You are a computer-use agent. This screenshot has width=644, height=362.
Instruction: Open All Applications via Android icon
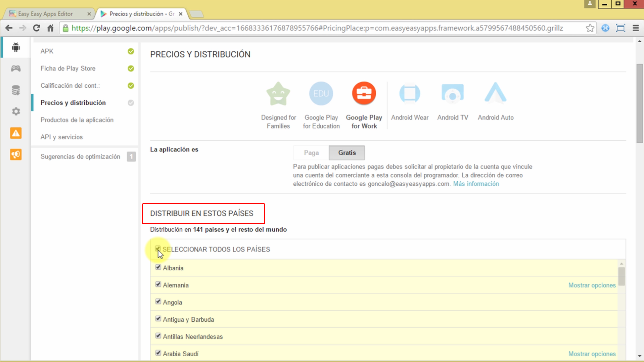click(x=15, y=47)
